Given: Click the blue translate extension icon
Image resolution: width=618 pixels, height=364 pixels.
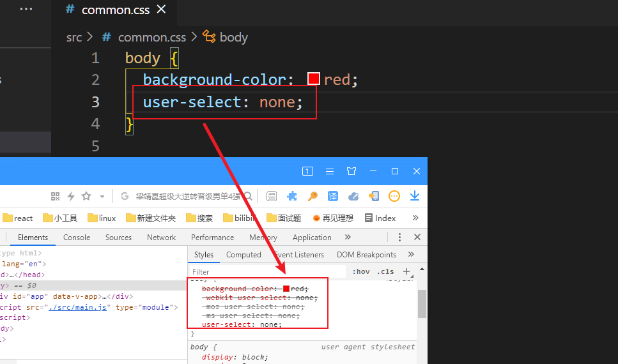Looking at the screenshot, I should [x=333, y=196].
